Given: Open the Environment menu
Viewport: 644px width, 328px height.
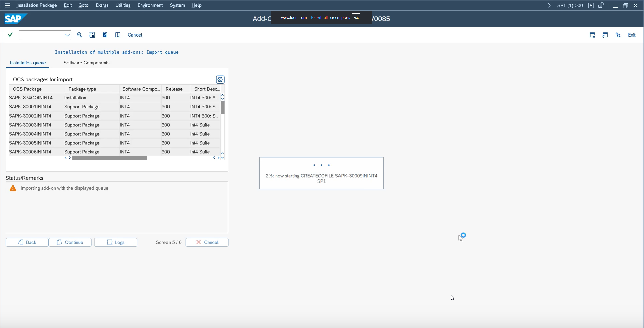Looking at the screenshot, I should pos(150,5).
